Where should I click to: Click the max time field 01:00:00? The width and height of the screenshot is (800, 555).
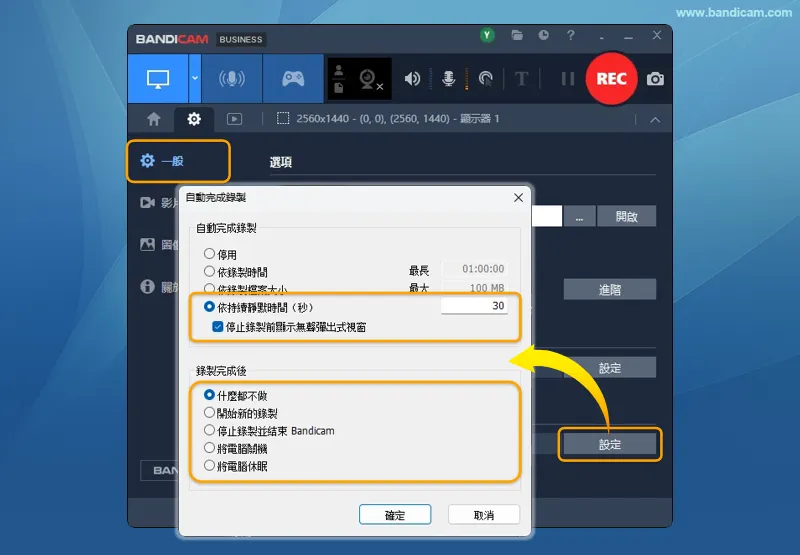(x=474, y=269)
